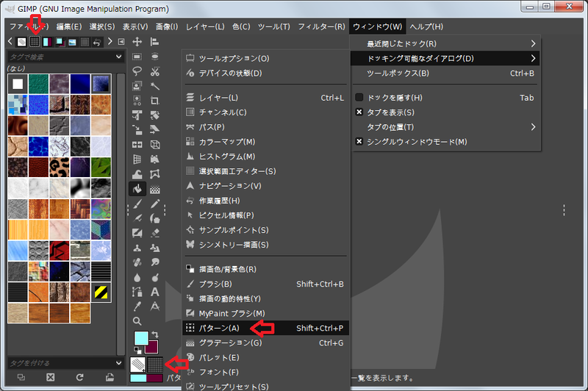Activate the Text tool letter A
588x391 pixels.
154,292
